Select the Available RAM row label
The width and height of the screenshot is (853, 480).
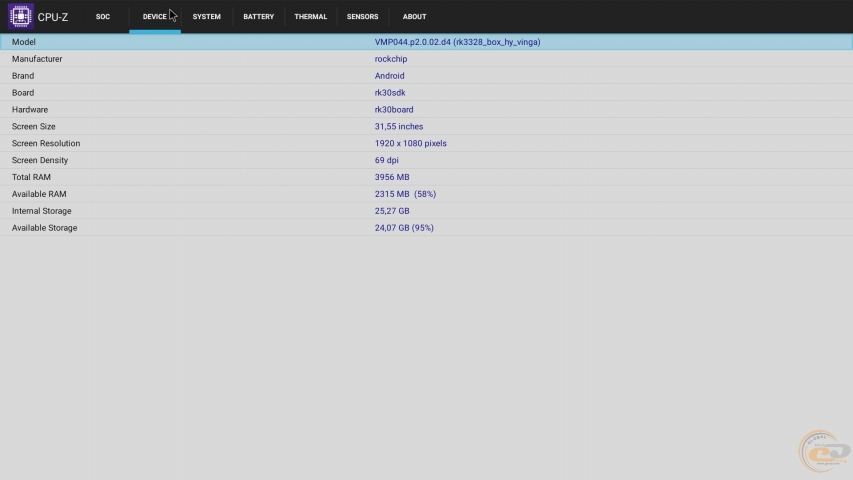pyautogui.click(x=39, y=194)
